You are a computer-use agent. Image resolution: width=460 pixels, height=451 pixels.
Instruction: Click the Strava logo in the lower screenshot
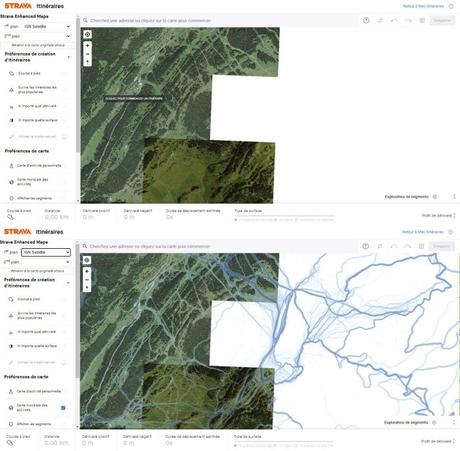tap(18, 232)
